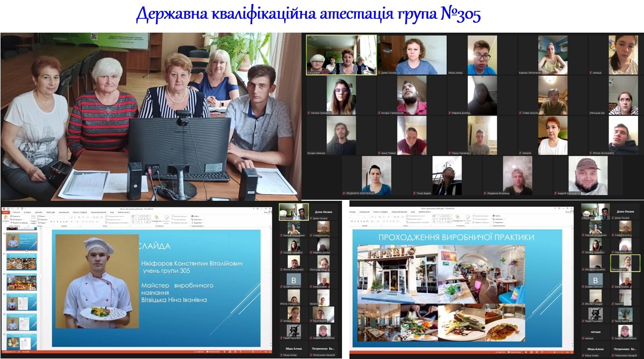
Task: Click Андрій Шаповалов tile in gallery view
Action: click(x=588, y=176)
